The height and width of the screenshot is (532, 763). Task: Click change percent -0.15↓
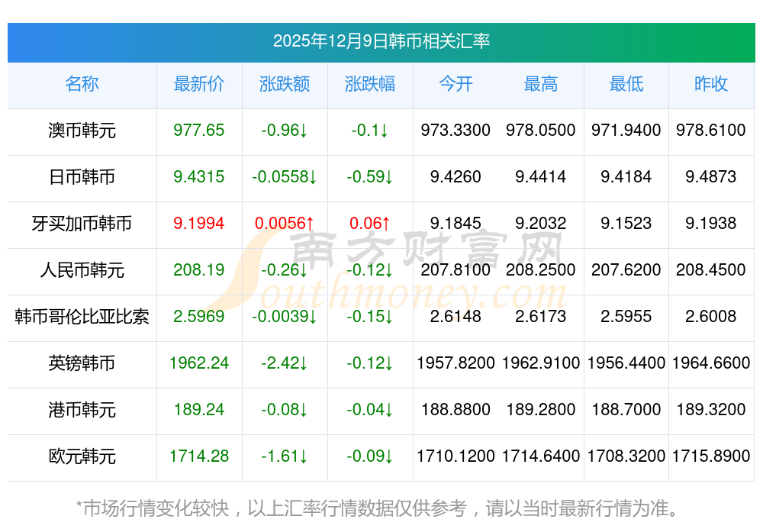(x=370, y=317)
